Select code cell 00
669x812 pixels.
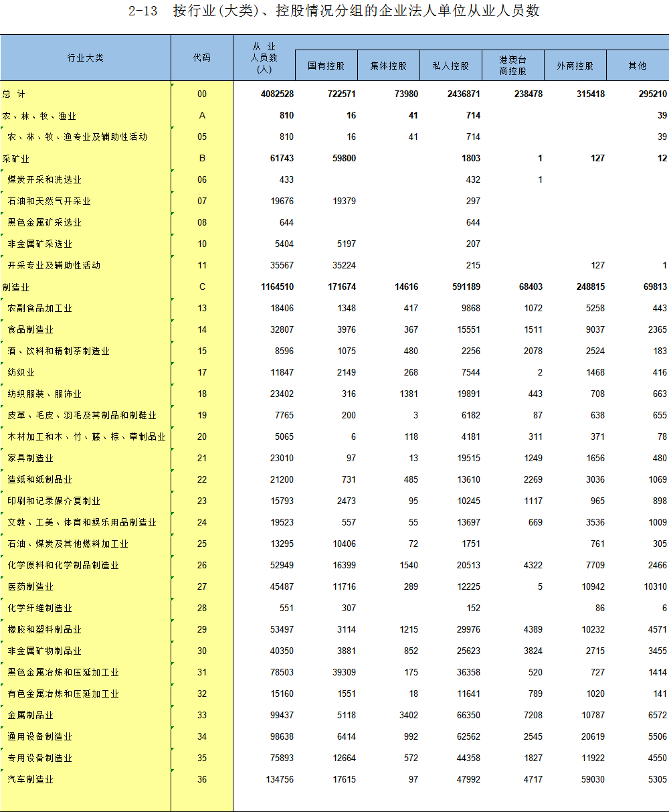pos(202,94)
